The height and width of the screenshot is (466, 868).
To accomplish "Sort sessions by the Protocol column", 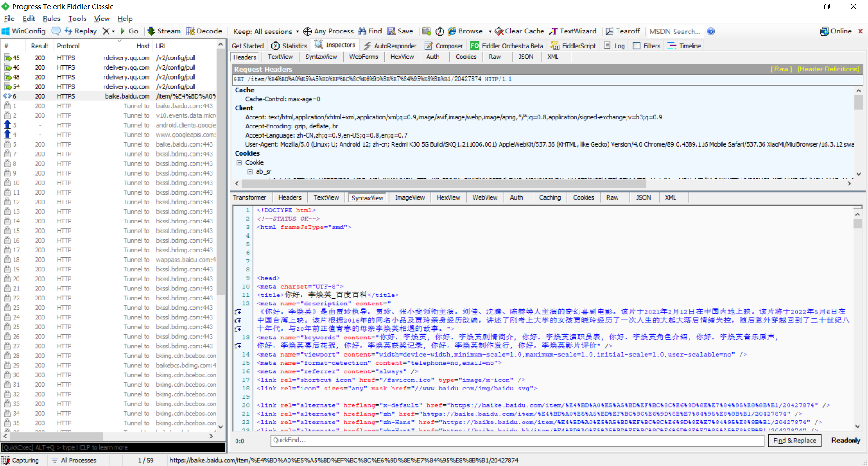I will click(x=68, y=46).
